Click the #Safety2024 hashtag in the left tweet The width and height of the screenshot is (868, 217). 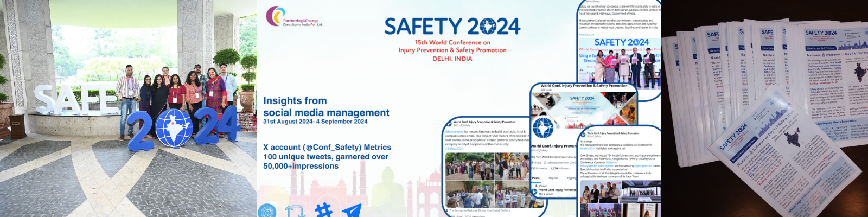coord(455,148)
